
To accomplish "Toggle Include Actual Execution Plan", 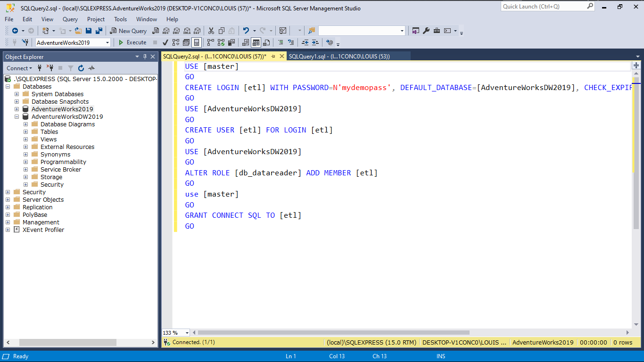I will pos(211,42).
